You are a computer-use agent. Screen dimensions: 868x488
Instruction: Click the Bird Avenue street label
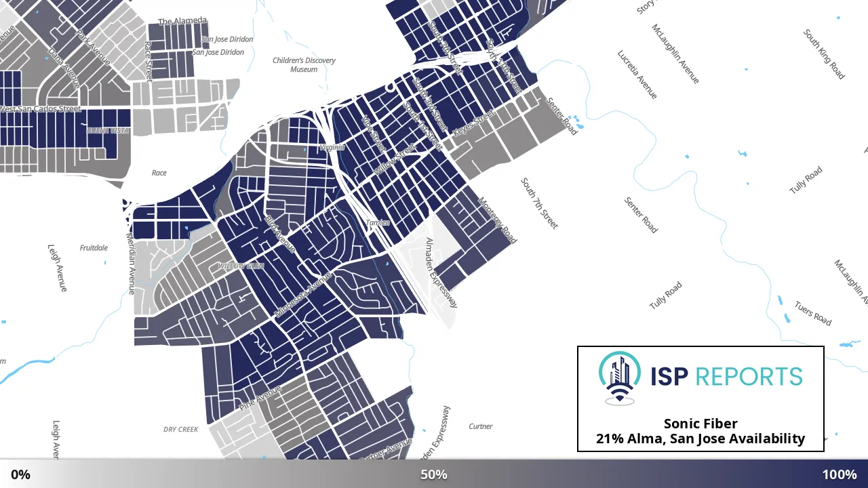pos(280,235)
